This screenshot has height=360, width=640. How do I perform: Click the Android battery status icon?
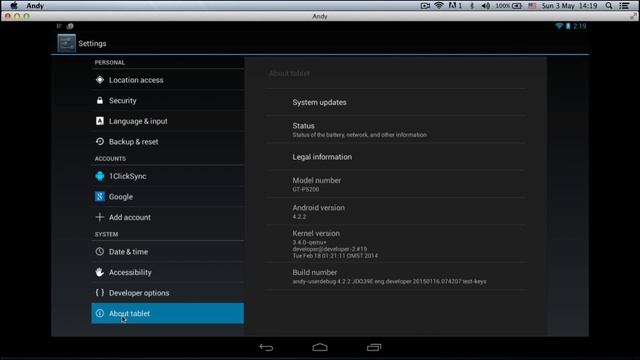pyautogui.click(x=568, y=26)
